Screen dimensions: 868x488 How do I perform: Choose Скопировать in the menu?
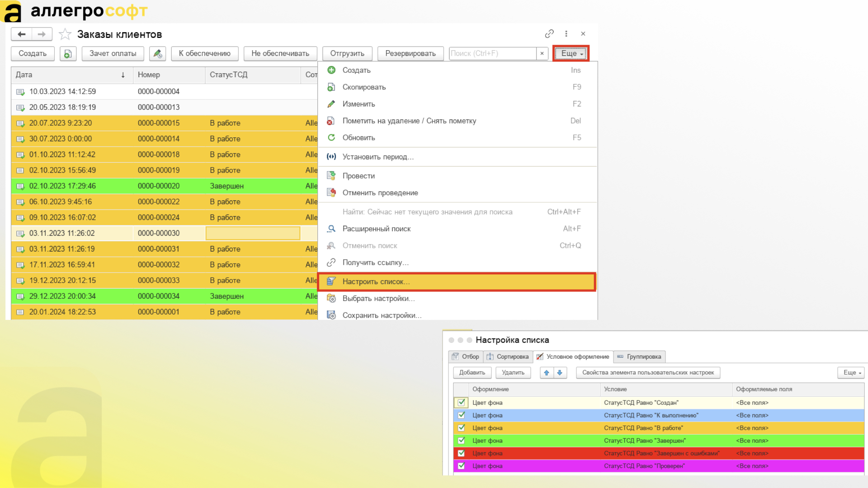coord(457,87)
